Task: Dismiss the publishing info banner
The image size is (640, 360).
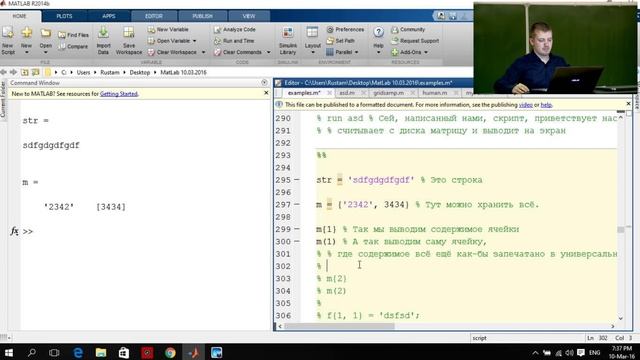Action: (628, 104)
